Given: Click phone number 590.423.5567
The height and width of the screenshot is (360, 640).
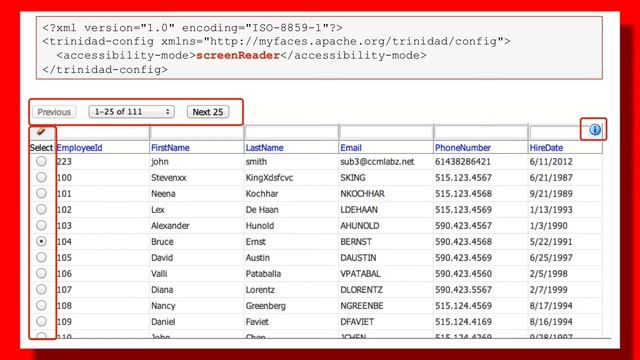Looking at the screenshot, I should (463, 290).
